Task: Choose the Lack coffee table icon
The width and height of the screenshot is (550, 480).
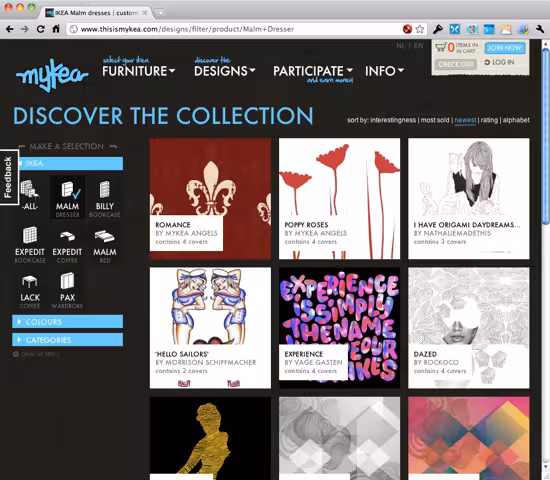Action: pyautogui.click(x=30, y=290)
